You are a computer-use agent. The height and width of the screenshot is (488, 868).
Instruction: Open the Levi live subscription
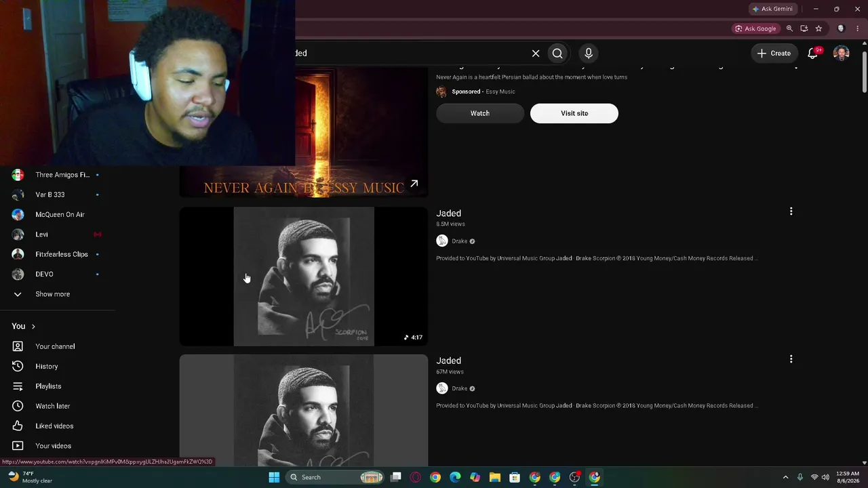coord(58,235)
